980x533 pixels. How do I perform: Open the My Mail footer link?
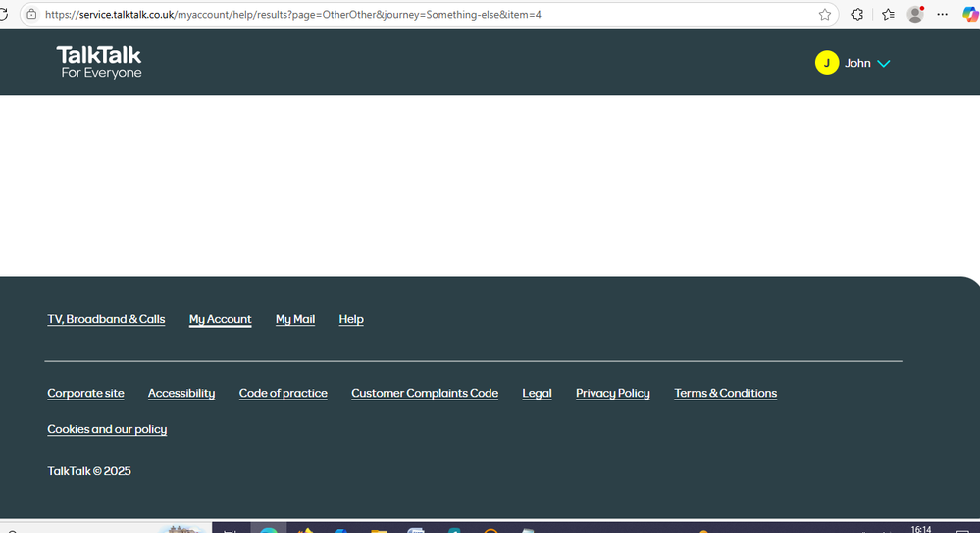click(x=295, y=319)
